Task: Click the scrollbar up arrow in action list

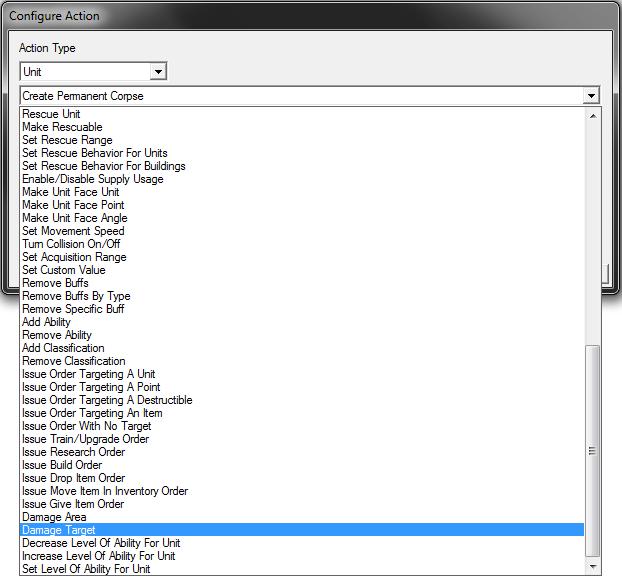Action: pos(593,116)
